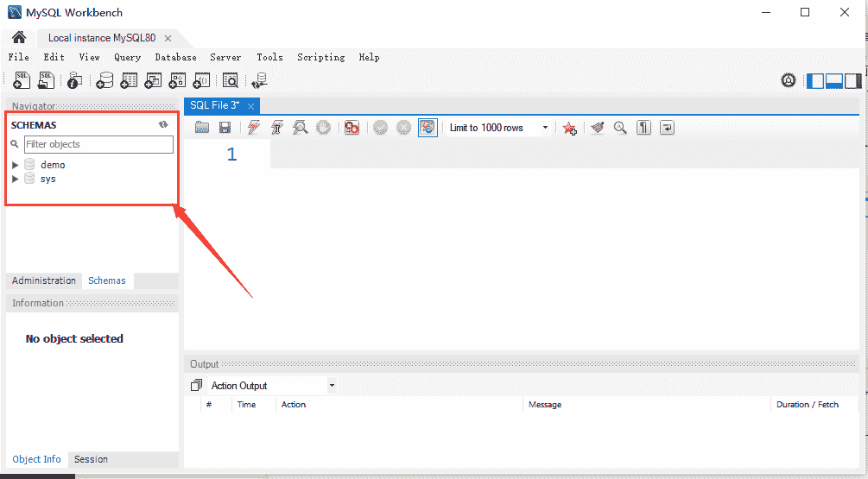
Task: Show find panel magnifier icon
Action: pyautogui.click(x=620, y=128)
